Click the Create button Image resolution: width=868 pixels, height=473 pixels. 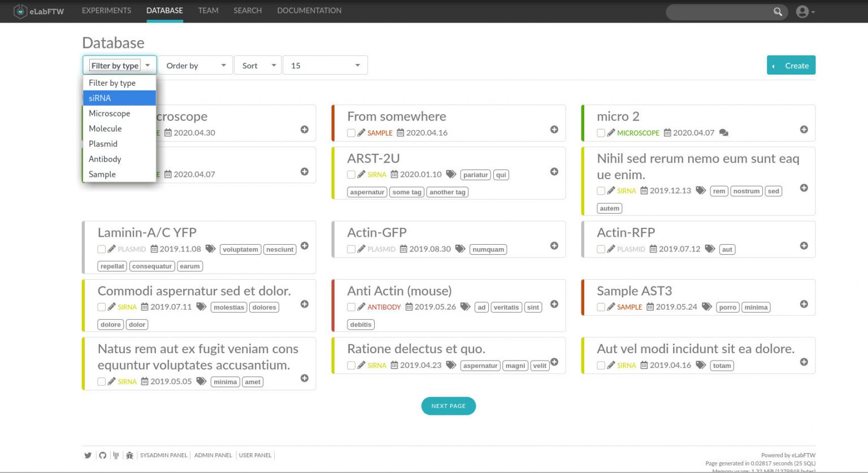(x=791, y=65)
